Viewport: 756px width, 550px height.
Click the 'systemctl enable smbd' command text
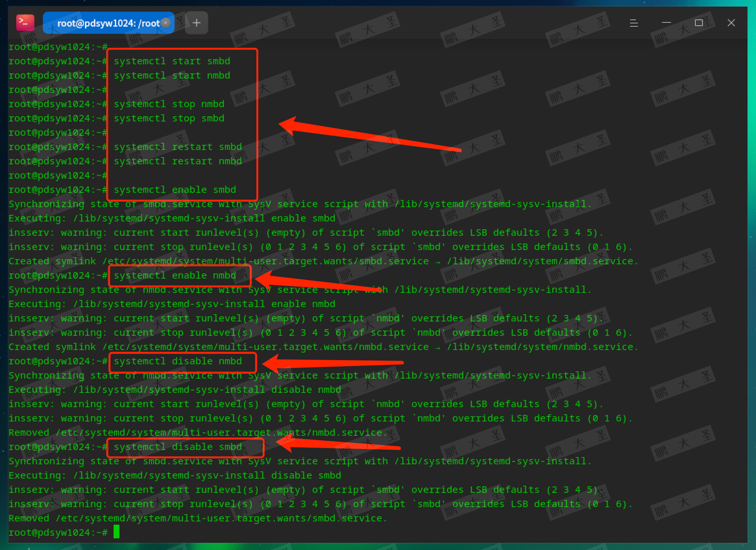pos(175,190)
